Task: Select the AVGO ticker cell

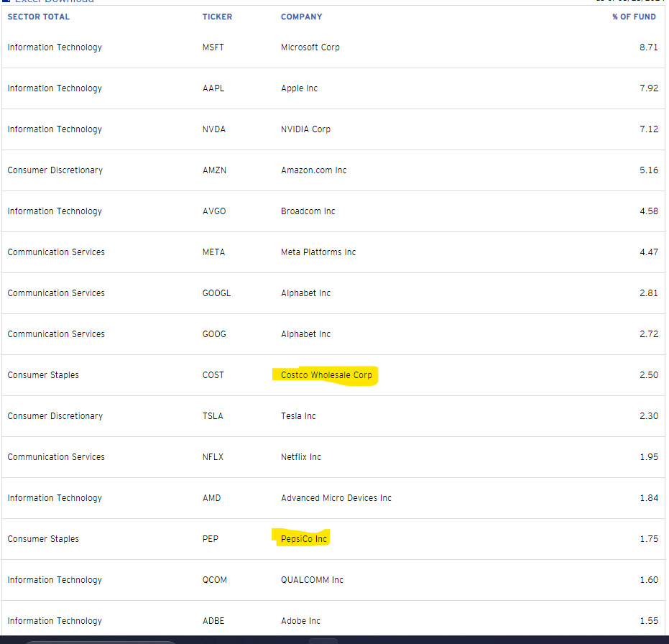Action: point(214,211)
